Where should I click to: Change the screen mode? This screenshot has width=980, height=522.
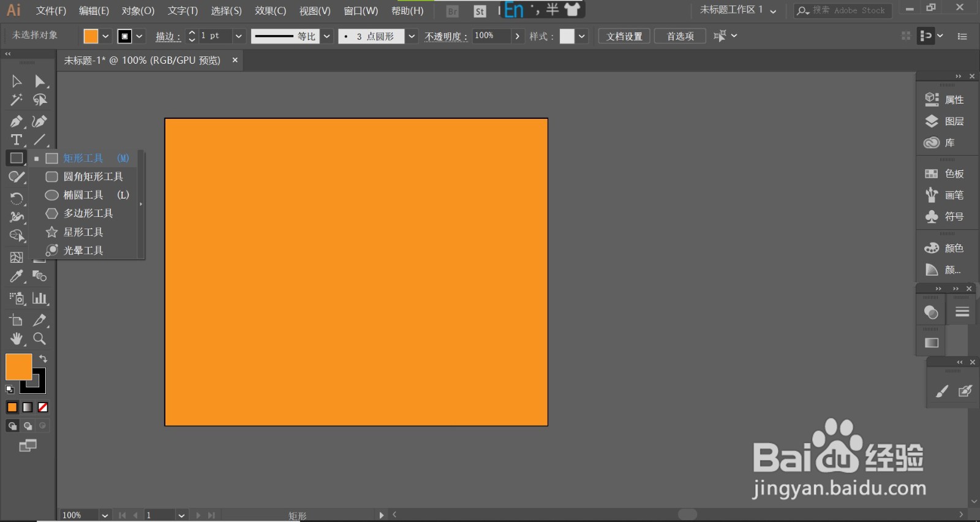[x=28, y=445]
